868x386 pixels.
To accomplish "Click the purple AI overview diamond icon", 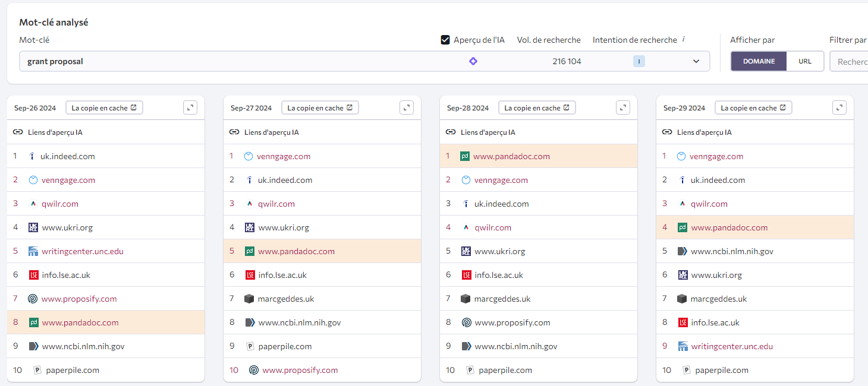I will point(473,61).
